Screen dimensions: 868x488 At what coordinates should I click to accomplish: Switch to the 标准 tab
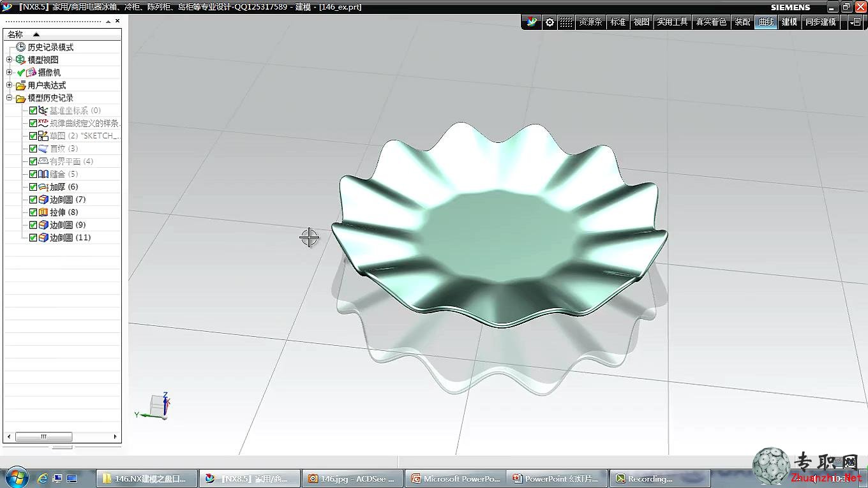618,22
